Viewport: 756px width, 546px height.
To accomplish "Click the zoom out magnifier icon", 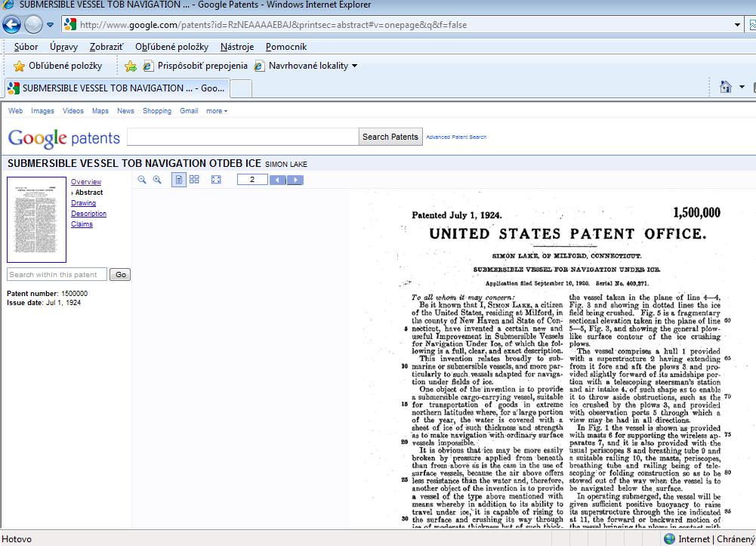I will tap(142, 180).
